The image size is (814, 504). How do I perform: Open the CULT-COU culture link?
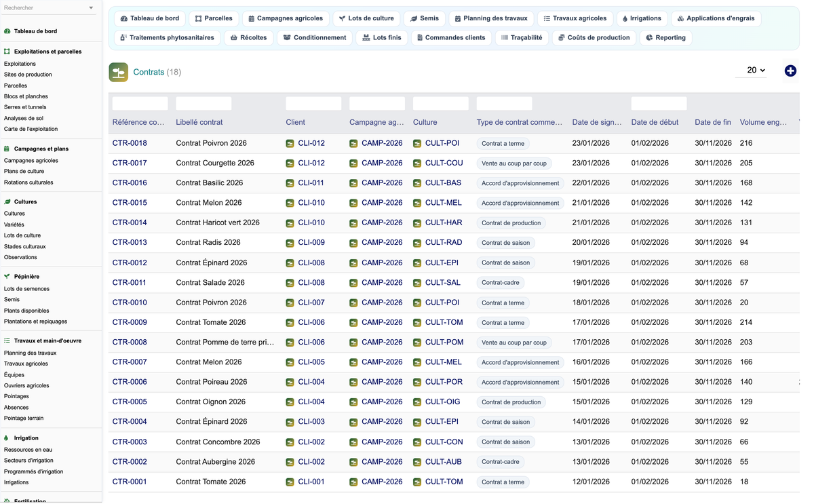click(x=444, y=163)
